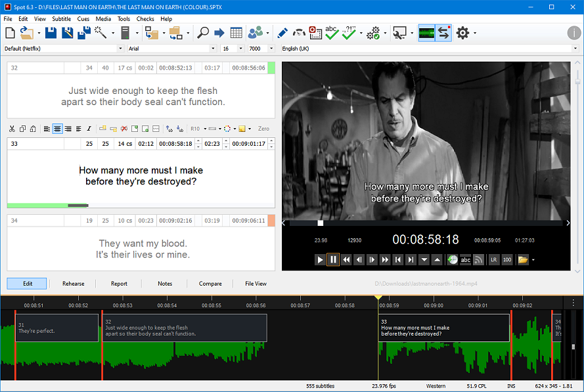Toggle center text alignment
Screen dimensions: 584x392
57,129
